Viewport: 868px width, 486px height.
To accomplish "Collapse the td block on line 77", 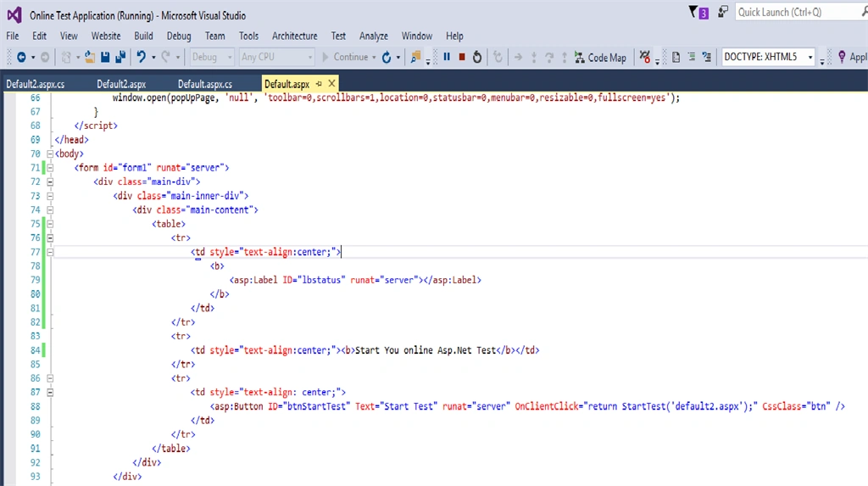I will point(50,252).
